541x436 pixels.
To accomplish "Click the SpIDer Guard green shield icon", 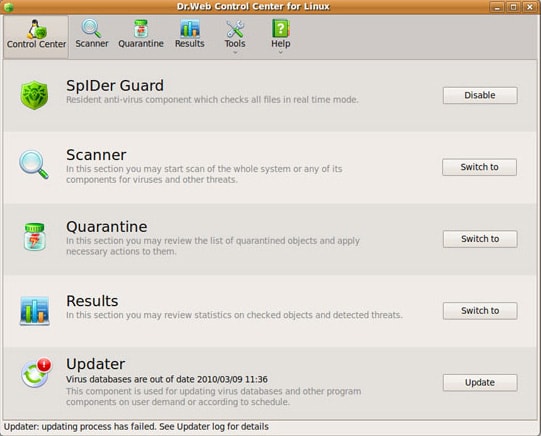I will (x=34, y=95).
